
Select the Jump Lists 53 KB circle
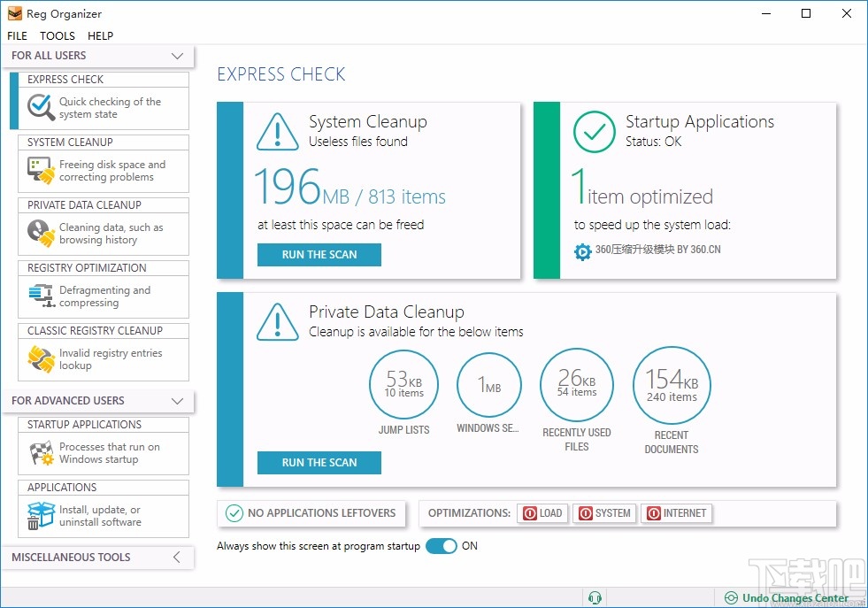(403, 384)
